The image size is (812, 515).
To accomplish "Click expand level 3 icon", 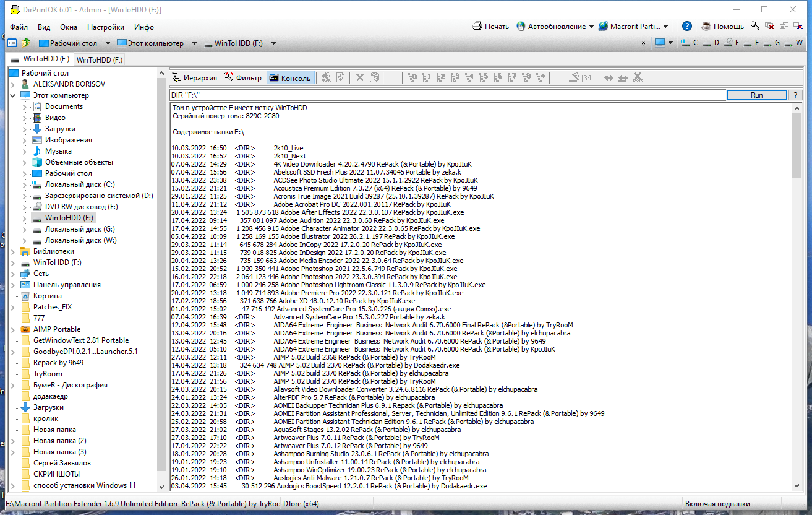I will point(455,78).
